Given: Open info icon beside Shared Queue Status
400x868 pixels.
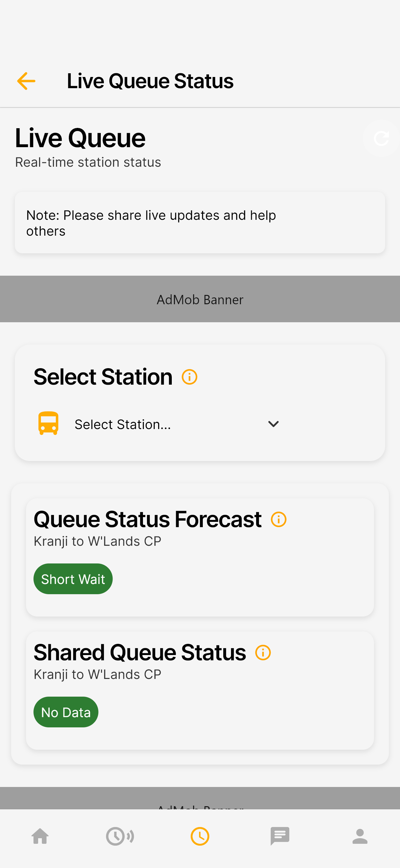Looking at the screenshot, I should coord(263,652).
